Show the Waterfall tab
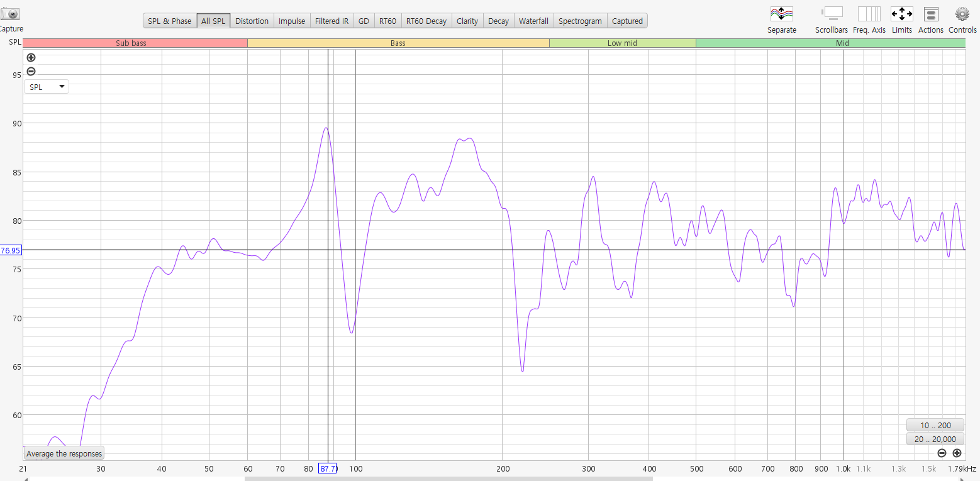The height and width of the screenshot is (481, 980). (533, 21)
